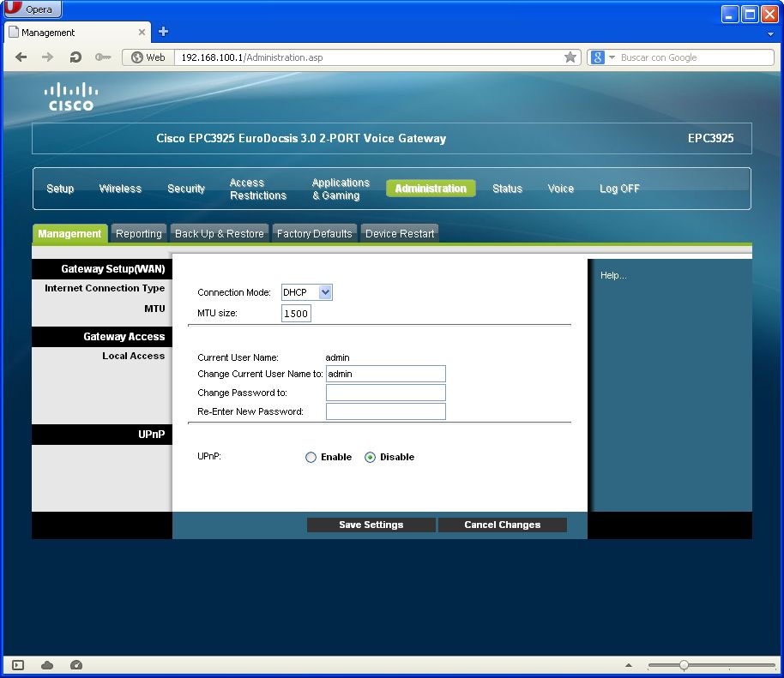
Task: Switch to the Reporting tab
Action: 138,233
